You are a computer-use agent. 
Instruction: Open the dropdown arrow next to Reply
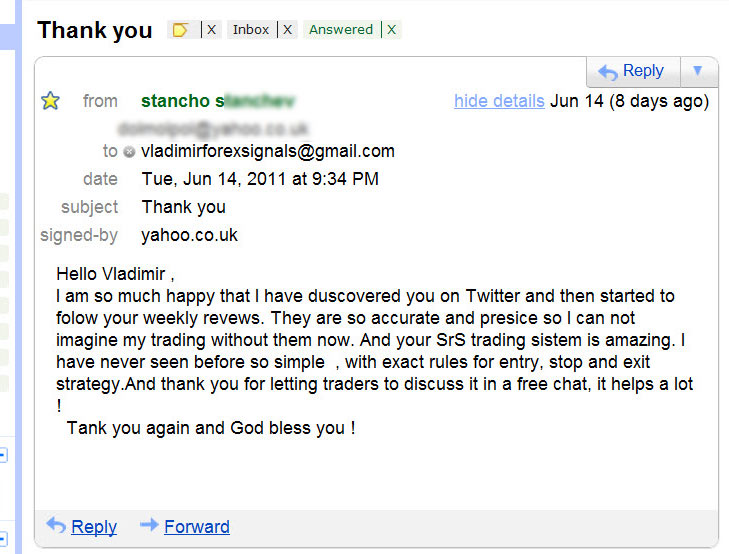[x=697, y=71]
